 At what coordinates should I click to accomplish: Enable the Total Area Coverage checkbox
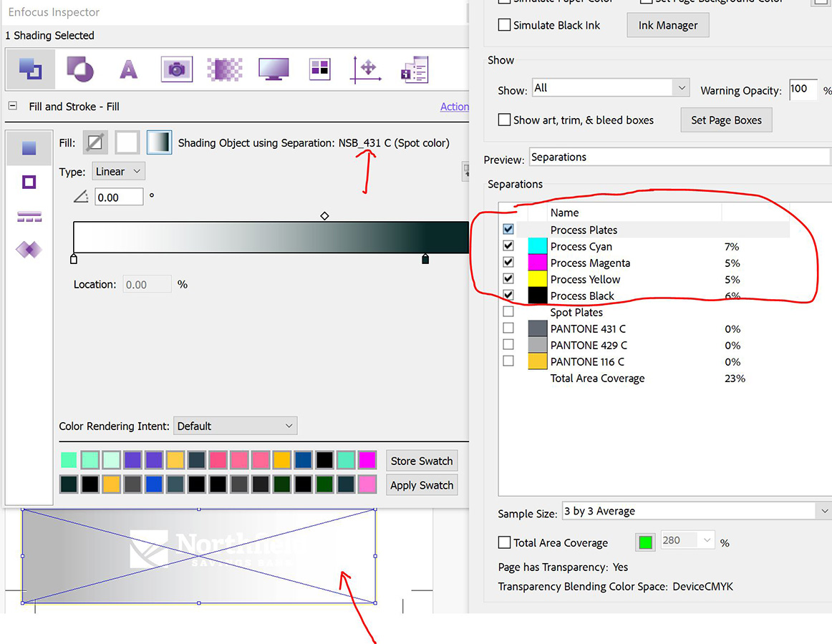tap(505, 542)
